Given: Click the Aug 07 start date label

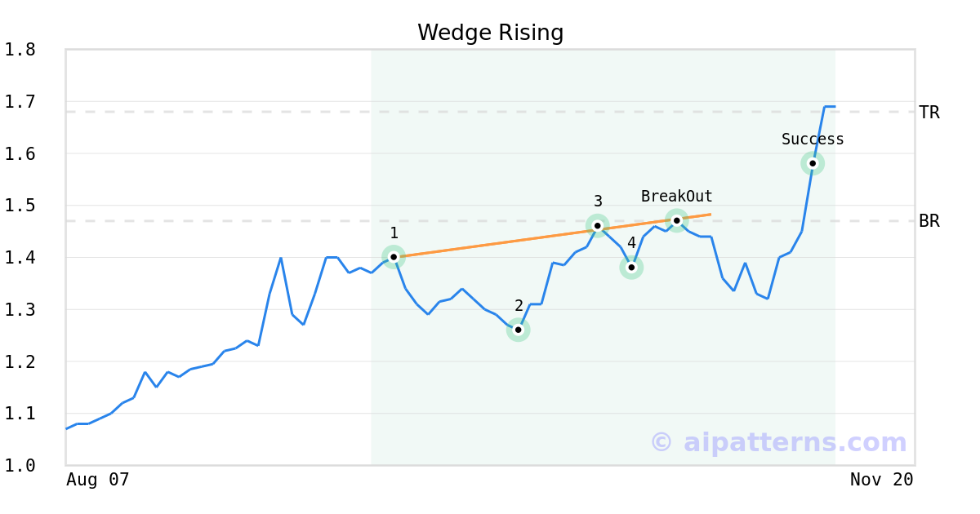Looking at the screenshot, I should pos(98,480).
